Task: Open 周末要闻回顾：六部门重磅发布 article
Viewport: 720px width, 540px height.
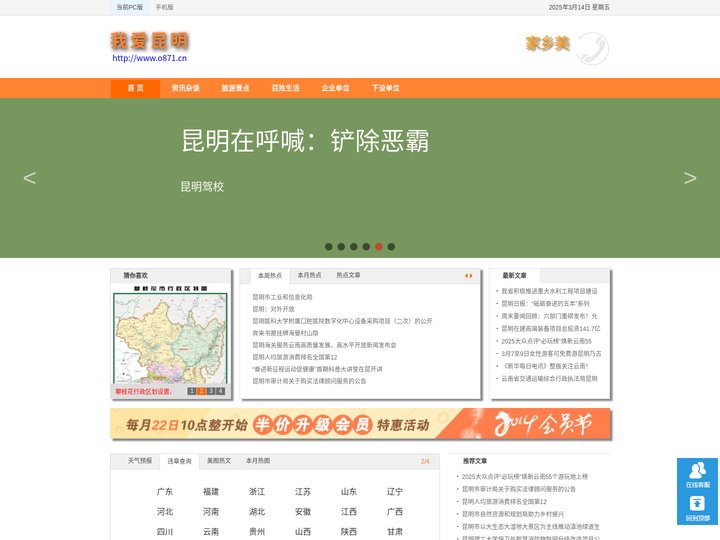Action: [x=549, y=316]
